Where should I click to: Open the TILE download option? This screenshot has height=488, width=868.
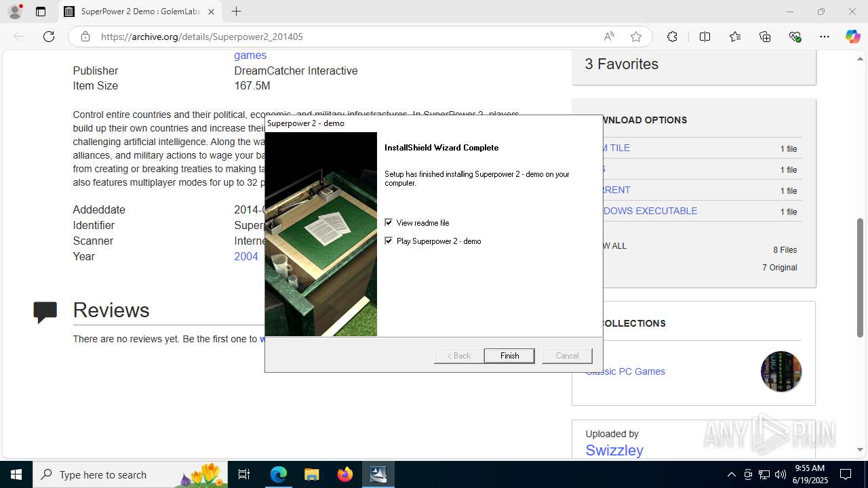click(x=616, y=148)
